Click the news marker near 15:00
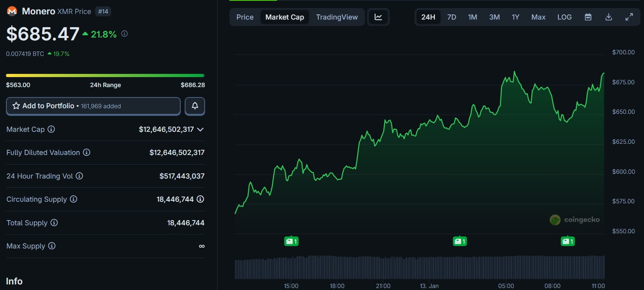This screenshot has width=644, height=290. click(x=291, y=241)
